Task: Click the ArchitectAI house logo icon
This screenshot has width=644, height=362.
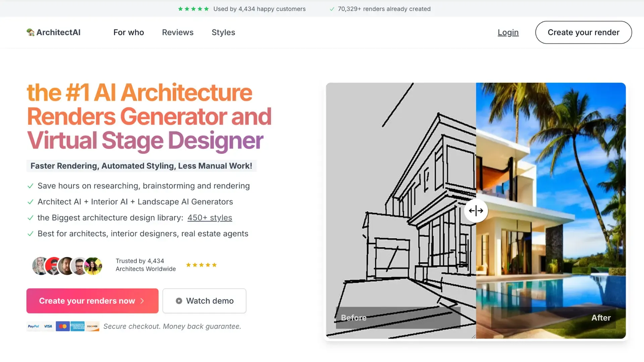Action: pos(31,32)
